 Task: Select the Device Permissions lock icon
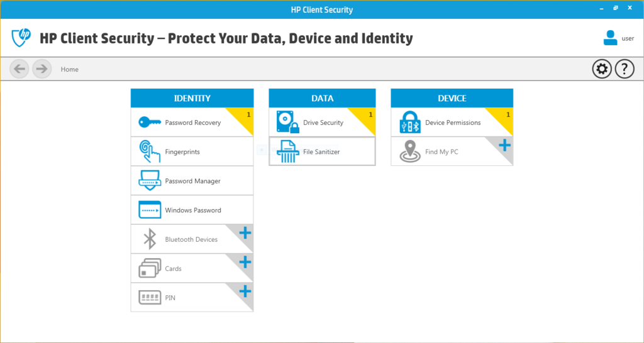[x=410, y=122]
